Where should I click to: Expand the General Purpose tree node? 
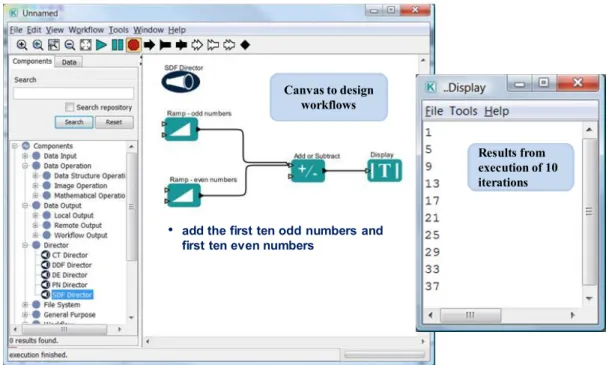25,315
